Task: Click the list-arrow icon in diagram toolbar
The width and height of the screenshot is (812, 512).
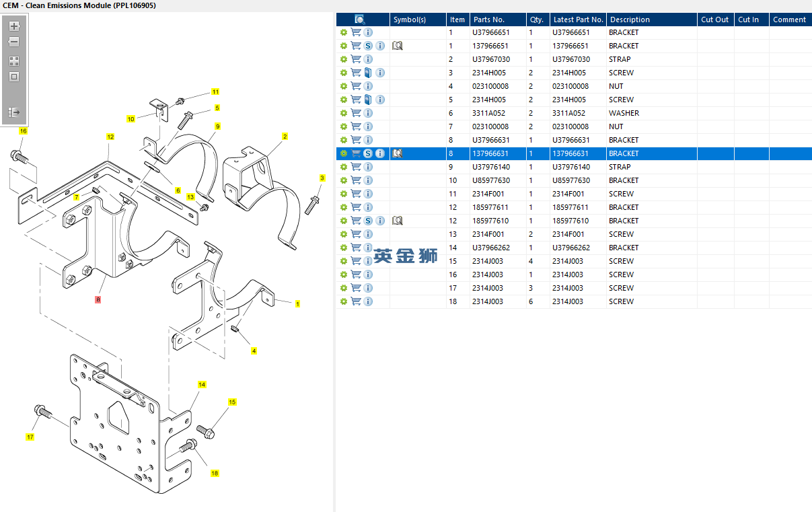Action: 14,112
